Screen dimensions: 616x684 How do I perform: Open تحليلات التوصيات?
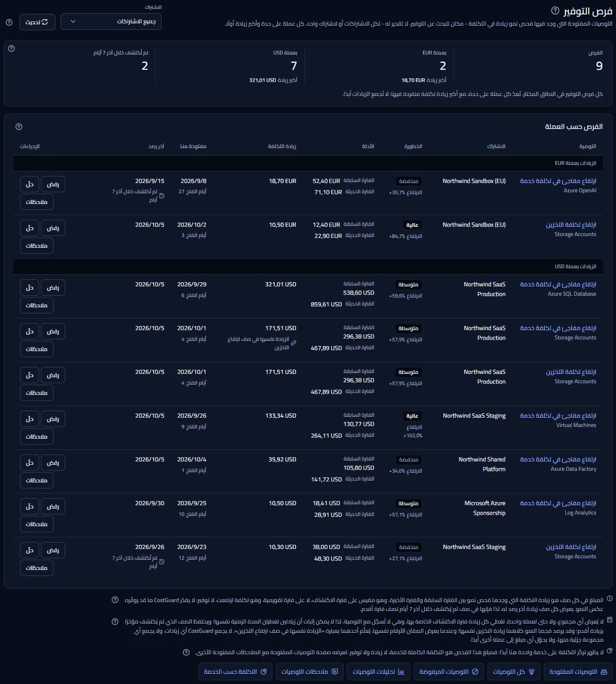379,671
